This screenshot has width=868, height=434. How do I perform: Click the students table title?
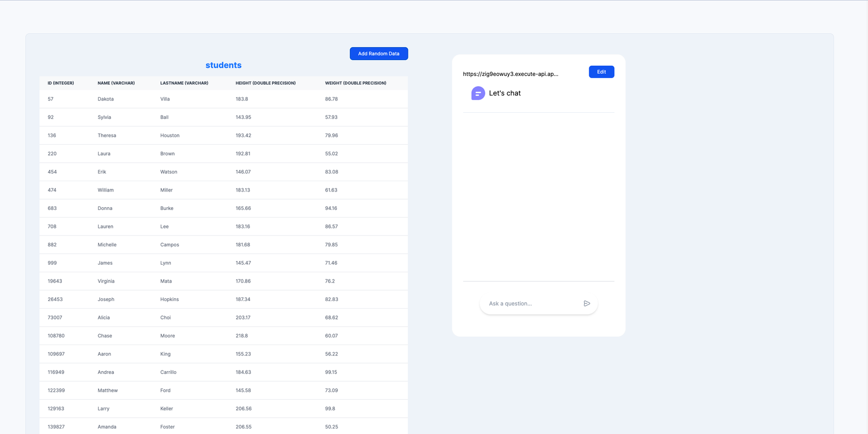(224, 65)
